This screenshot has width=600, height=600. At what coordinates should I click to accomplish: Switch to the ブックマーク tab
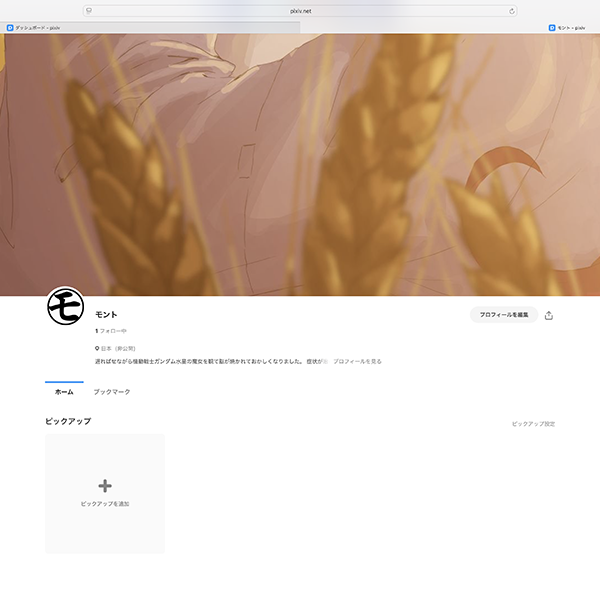coord(112,392)
